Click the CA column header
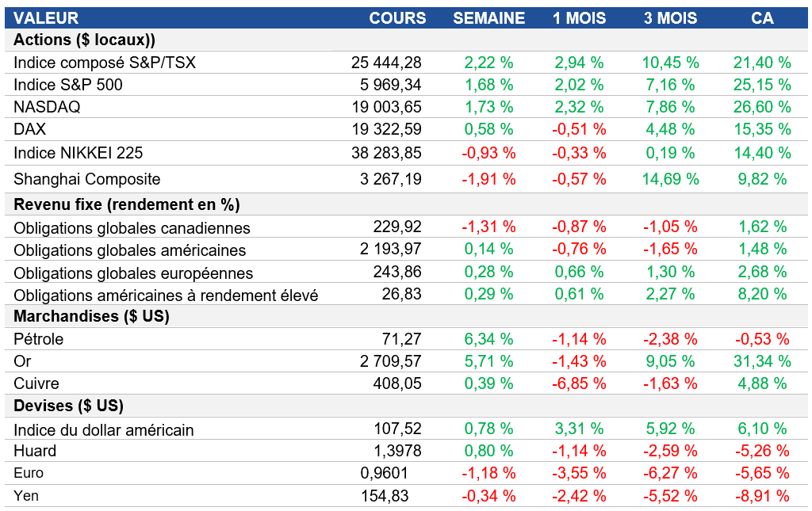Image resolution: width=812 pixels, height=511 pixels. coord(762,18)
